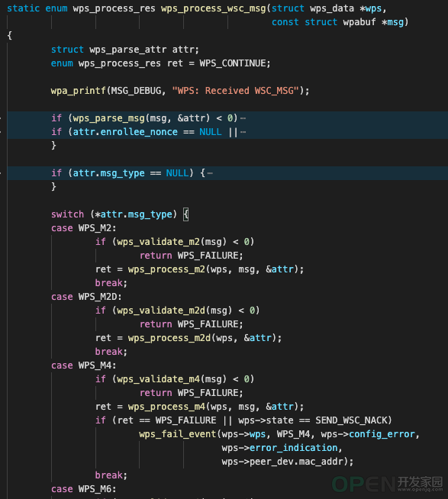Click the wps_process_m4 function call

click(166, 407)
